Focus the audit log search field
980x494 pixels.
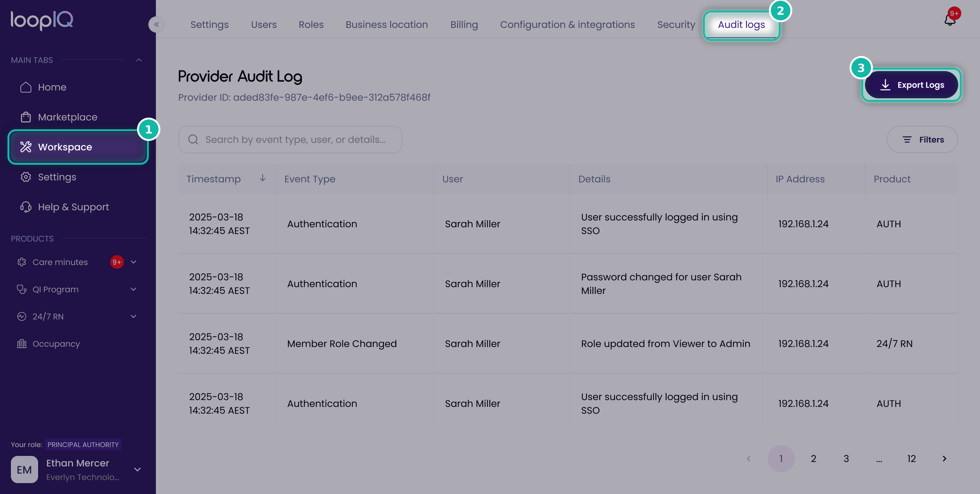pos(290,139)
